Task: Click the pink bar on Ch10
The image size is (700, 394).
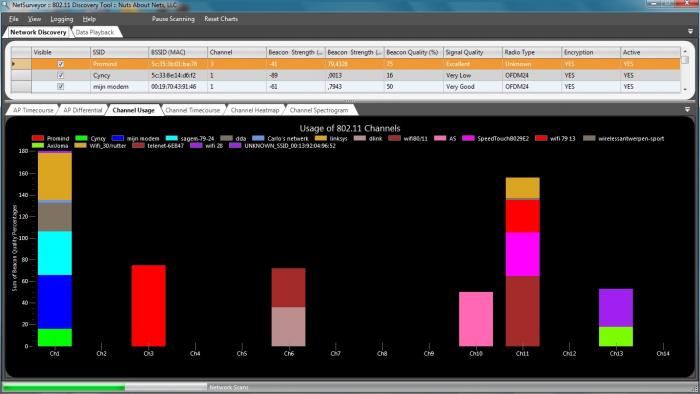Action: pyautogui.click(x=476, y=319)
